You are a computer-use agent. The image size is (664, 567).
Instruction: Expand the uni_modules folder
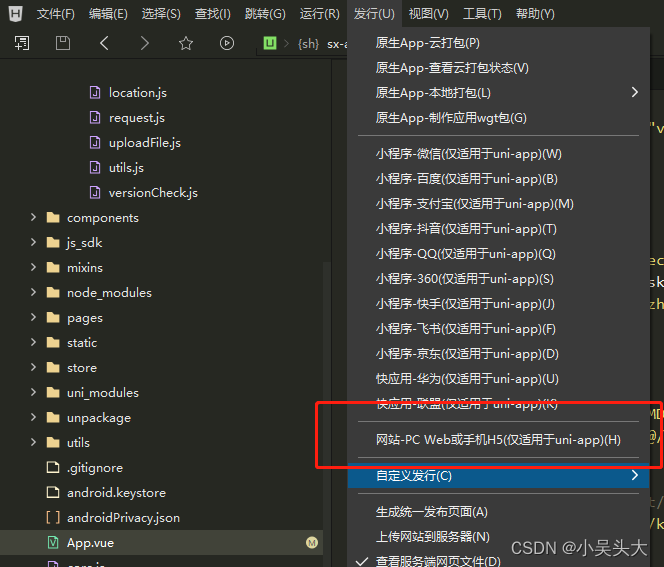point(33,392)
